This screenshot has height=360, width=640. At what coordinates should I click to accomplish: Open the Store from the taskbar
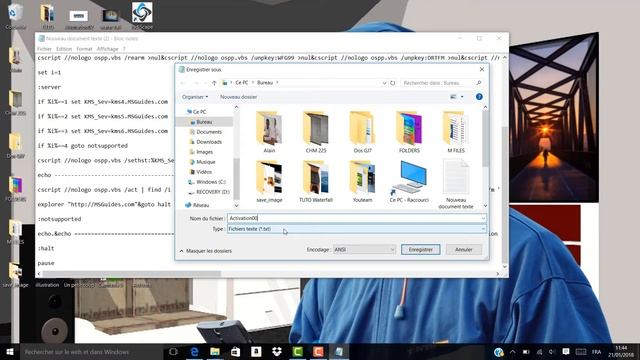(x=236, y=352)
